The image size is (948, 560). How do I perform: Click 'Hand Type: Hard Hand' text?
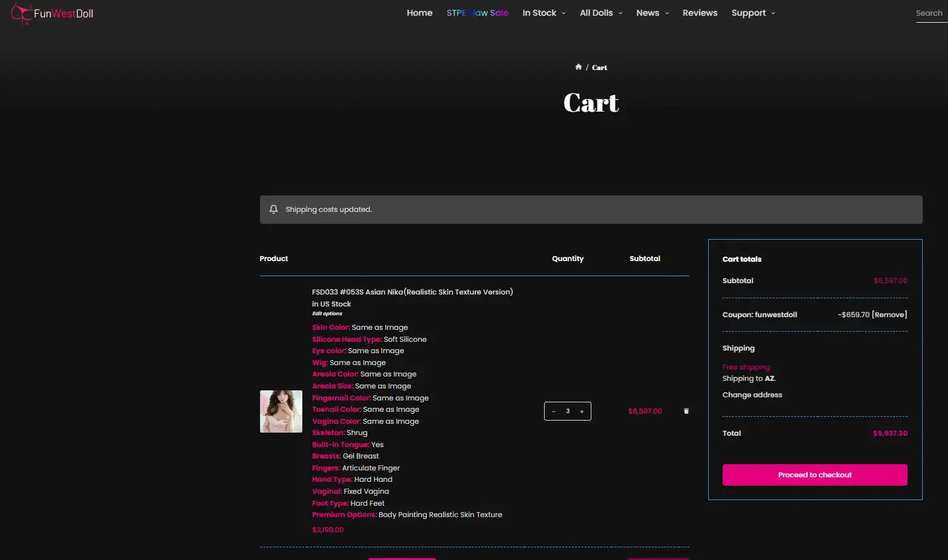[x=352, y=479]
